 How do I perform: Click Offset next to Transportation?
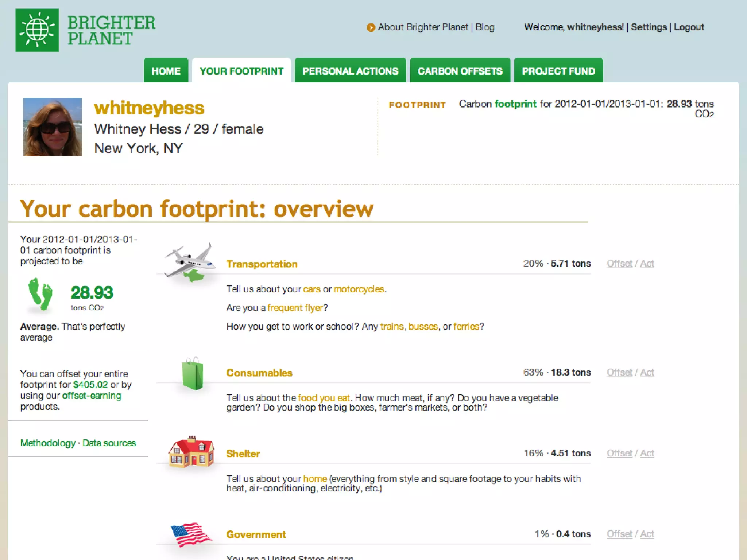[619, 264]
